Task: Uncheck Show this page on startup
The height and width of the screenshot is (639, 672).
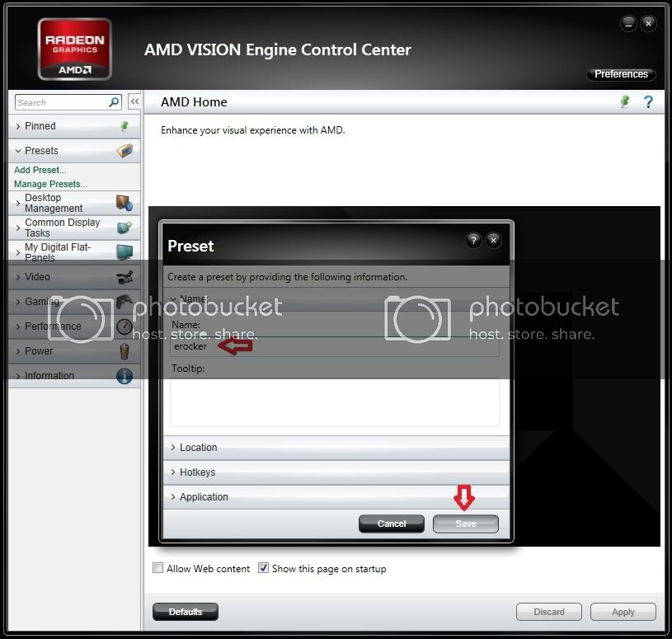Action: (x=263, y=568)
